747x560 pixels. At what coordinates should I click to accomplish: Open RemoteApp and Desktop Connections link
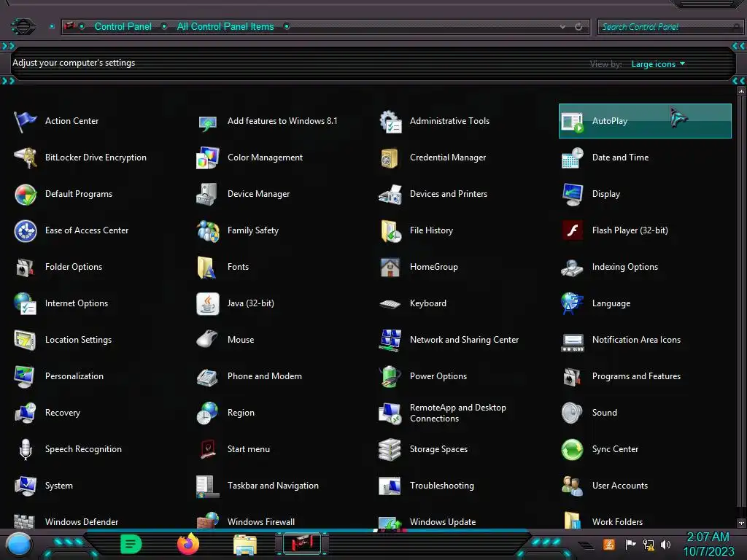(458, 413)
